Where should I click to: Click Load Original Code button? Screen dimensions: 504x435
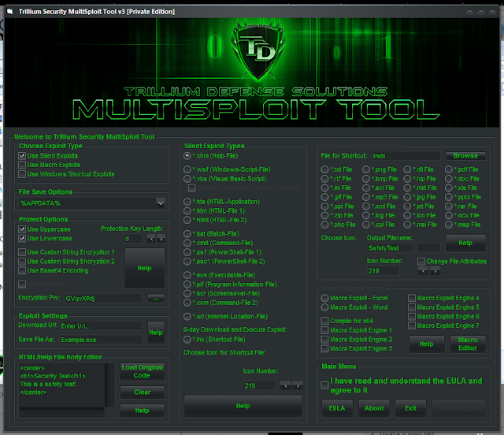click(142, 371)
